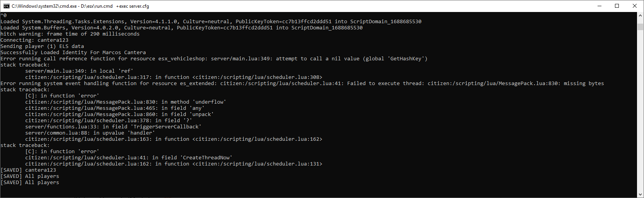Minimize the command prompt window
The width and height of the screenshot is (644, 198).
tap(599, 6)
